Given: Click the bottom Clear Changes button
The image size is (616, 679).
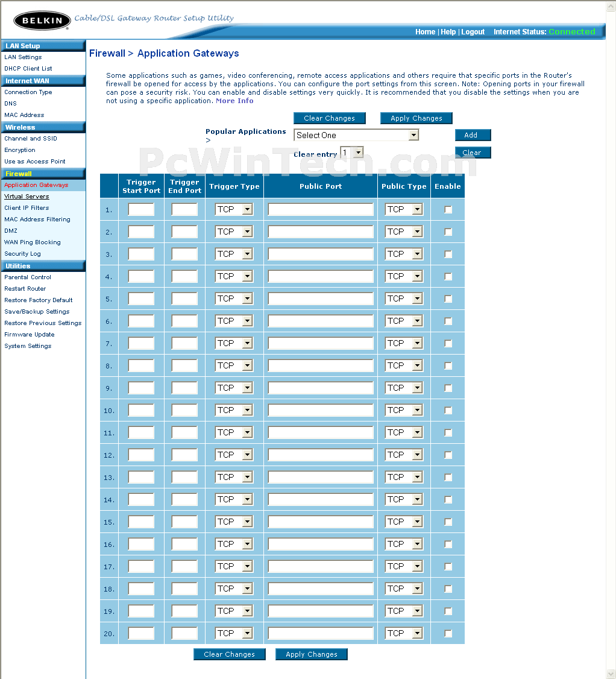Looking at the screenshot, I should coord(230,654).
